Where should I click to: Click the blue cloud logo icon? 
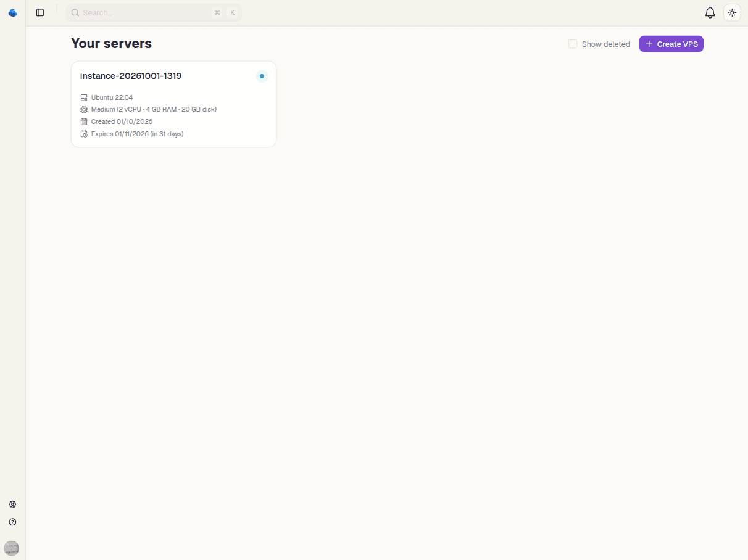(12, 12)
